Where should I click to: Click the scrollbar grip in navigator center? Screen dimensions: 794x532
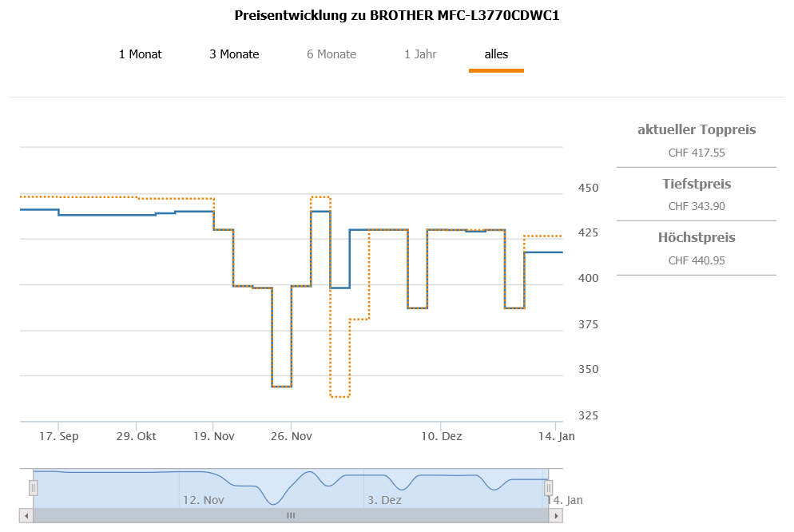(x=291, y=516)
